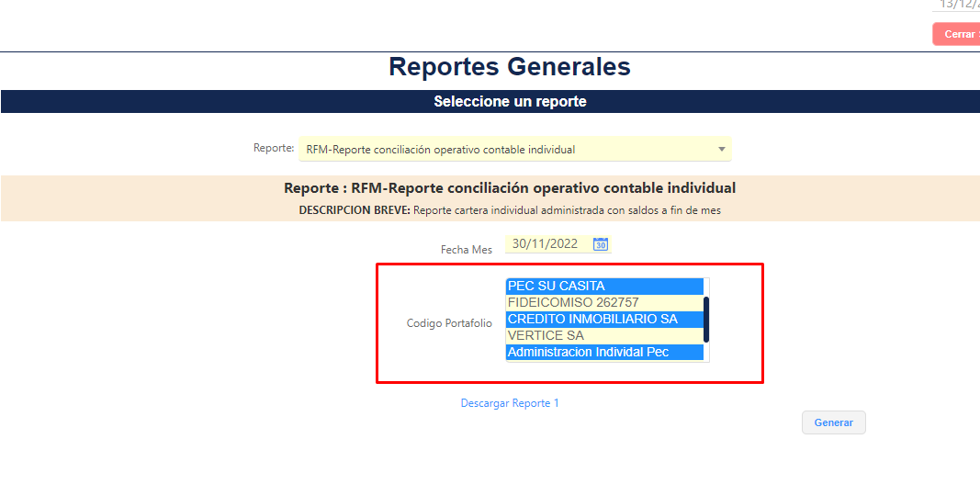This screenshot has width=980, height=484.
Task: Select VERTICE SA portfolio option
Action: (x=604, y=336)
